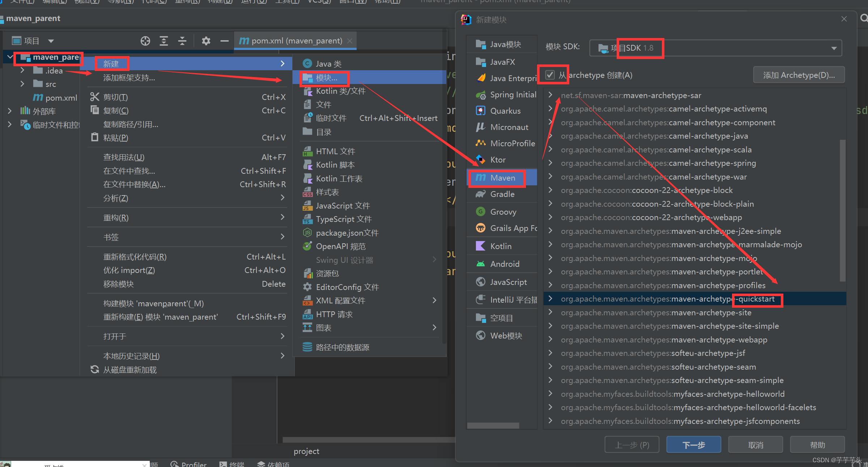
Task: Expand the .idea folder in tree
Action: point(22,71)
